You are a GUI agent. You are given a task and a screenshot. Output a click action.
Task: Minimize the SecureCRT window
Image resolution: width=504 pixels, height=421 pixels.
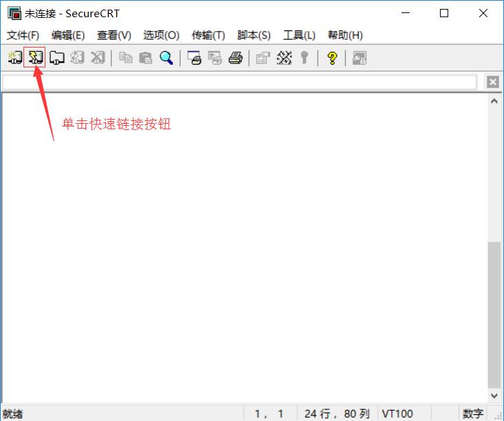(x=406, y=13)
